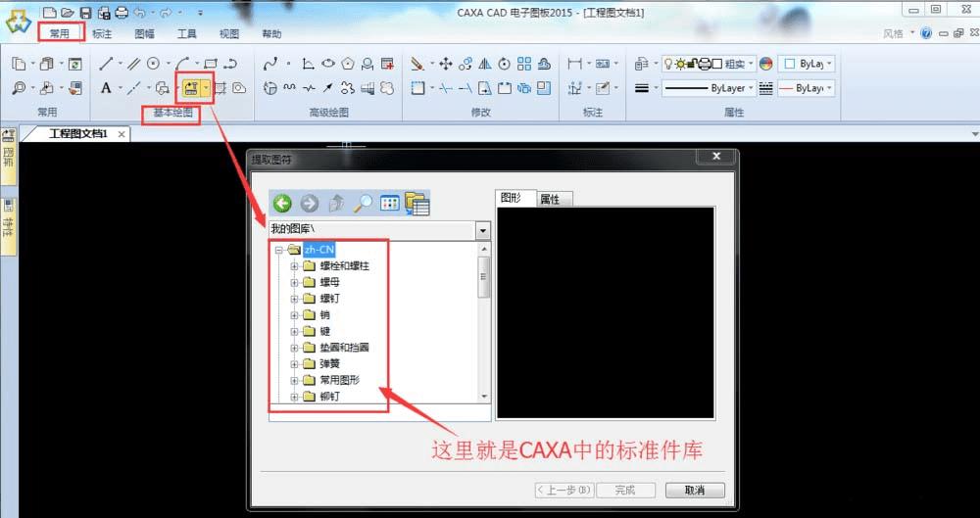This screenshot has width=980, height=518.
Task: Switch to the 标注 ribbon tab
Action: coord(102,33)
